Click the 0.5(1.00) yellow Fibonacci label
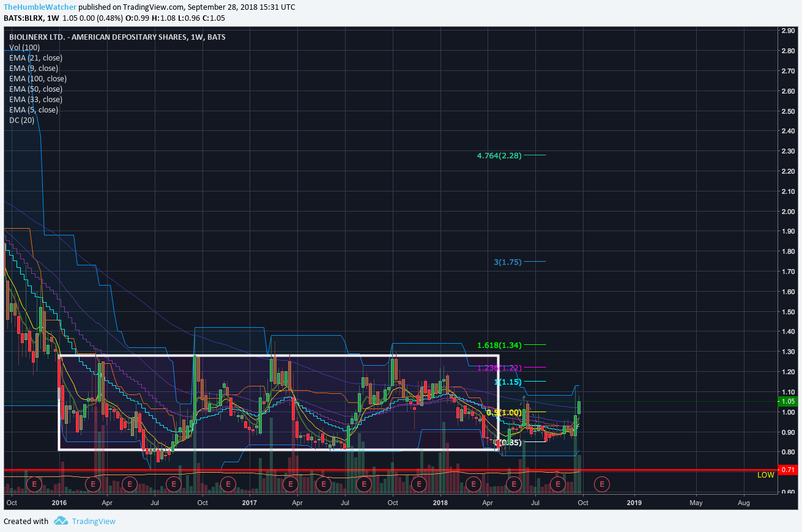 pyautogui.click(x=503, y=413)
